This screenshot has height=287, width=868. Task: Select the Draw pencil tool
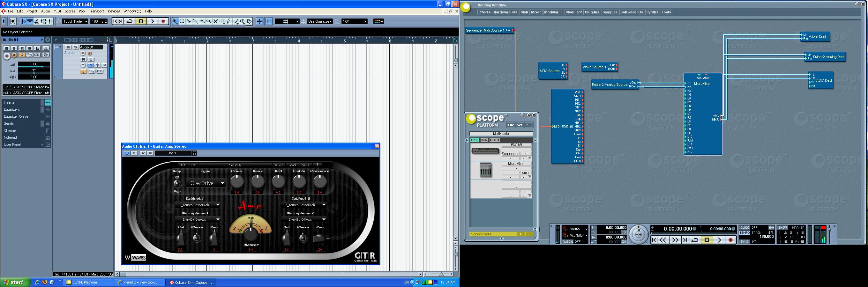click(229, 21)
